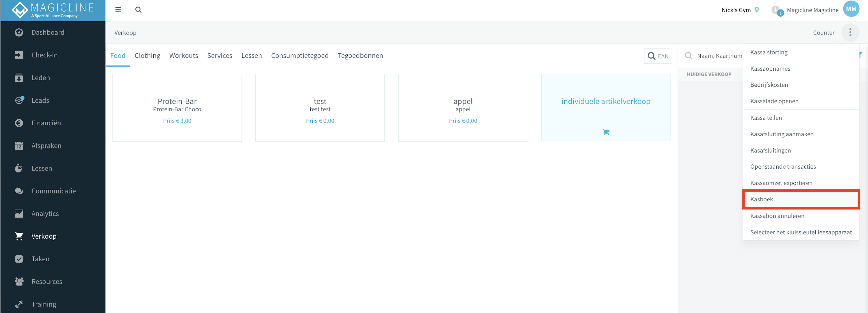This screenshot has width=868, height=313.
Task: Switch to the Food tab
Action: point(117,55)
